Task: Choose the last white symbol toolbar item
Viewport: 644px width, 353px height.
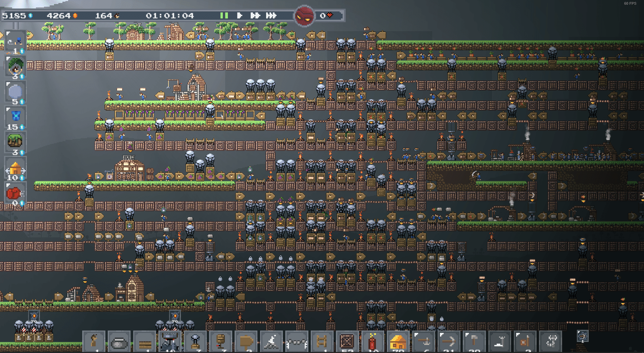Action: [550, 342]
